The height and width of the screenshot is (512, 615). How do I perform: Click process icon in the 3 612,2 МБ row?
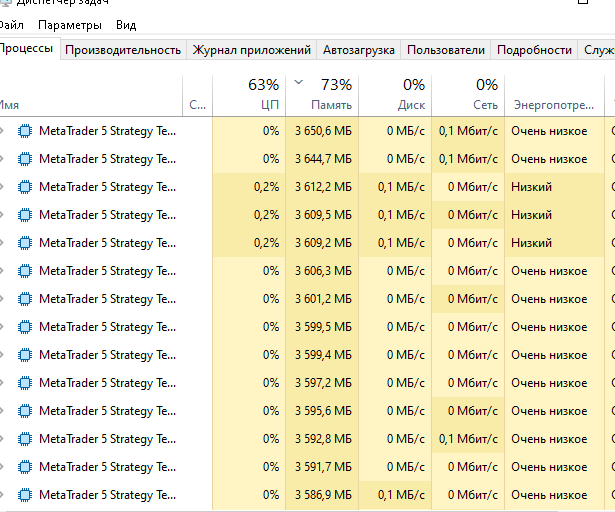25,187
